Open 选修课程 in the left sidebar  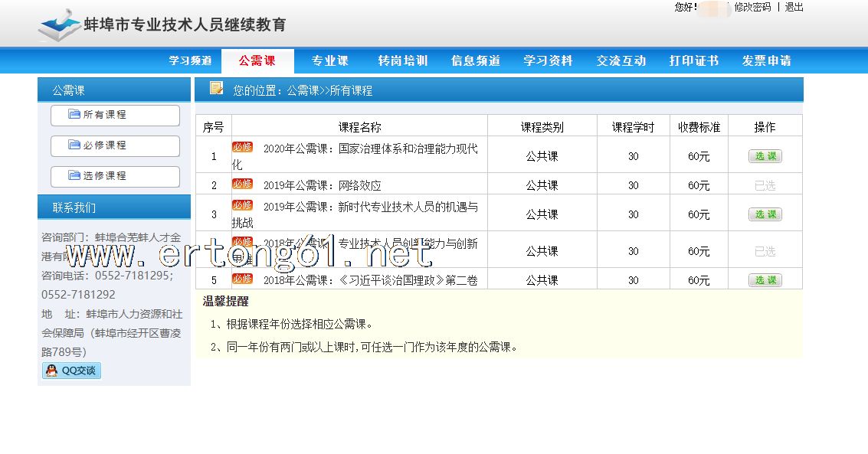tap(115, 176)
